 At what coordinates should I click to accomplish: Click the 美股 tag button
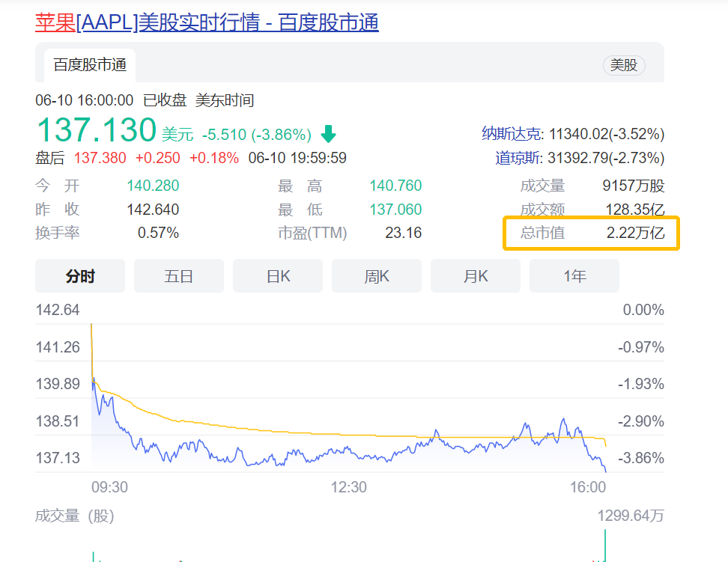click(624, 65)
